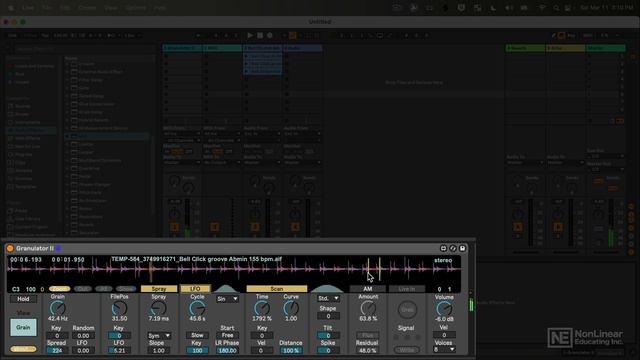The height and width of the screenshot is (360, 640).
Task: Toggle the Grain view button
Action: point(23,327)
